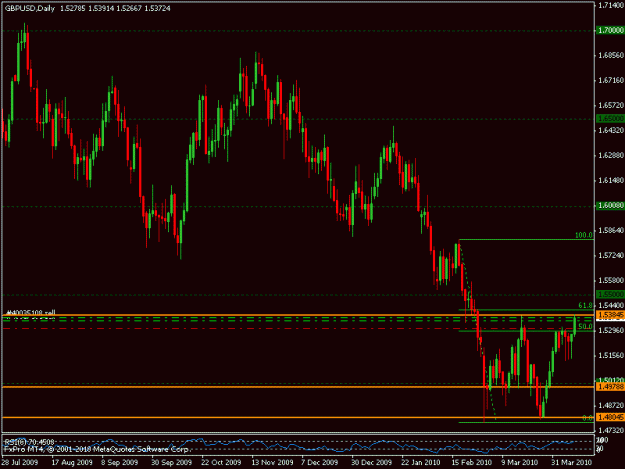The width and height of the screenshot is (625, 469).
Task: Click the 1.65720 price axis label
Action: (x=611, y=106)
